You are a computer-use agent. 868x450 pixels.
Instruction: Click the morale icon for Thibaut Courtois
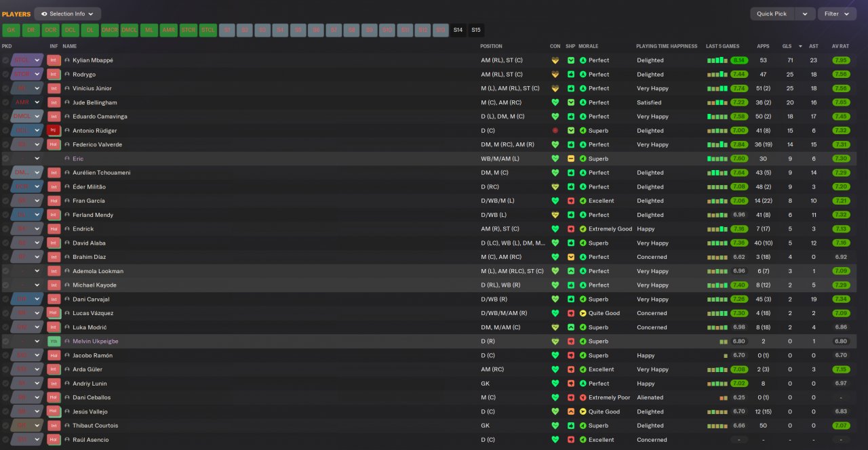click(583, 426)
